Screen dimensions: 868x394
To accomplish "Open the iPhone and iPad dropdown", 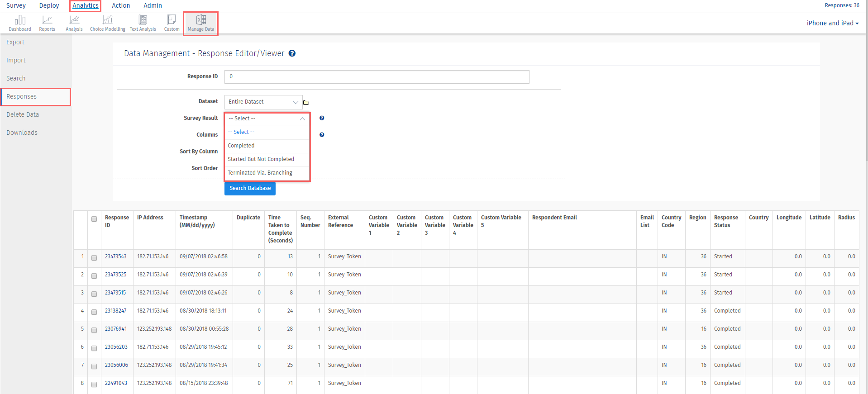I will (x=832, y=23).
